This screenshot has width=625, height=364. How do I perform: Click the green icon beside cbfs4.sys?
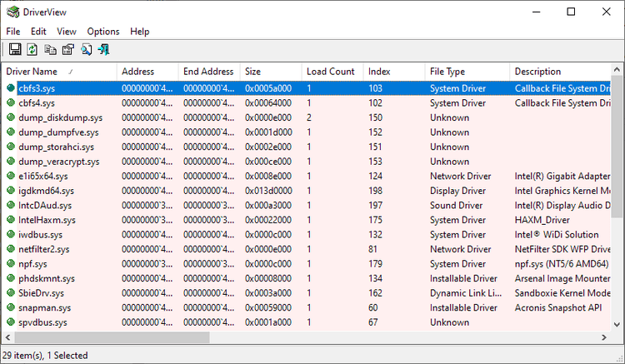11,102
